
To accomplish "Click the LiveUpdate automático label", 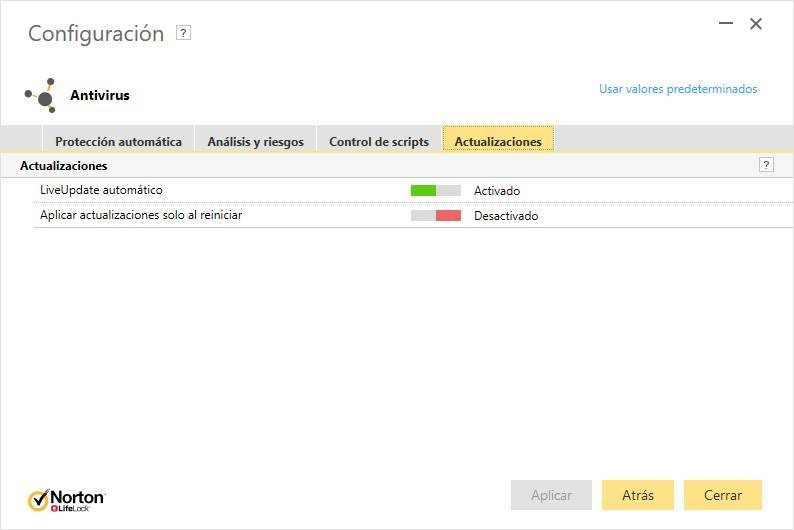I will pos(101,190).
